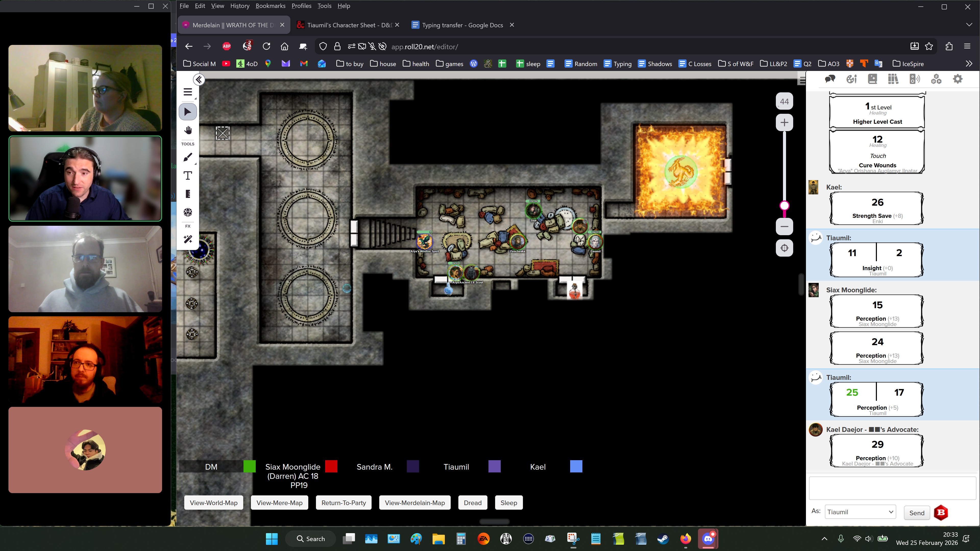The width and height of the screenshot is (980, 551).
Task: Click the zoom in plus button
Action: (784, 122)
